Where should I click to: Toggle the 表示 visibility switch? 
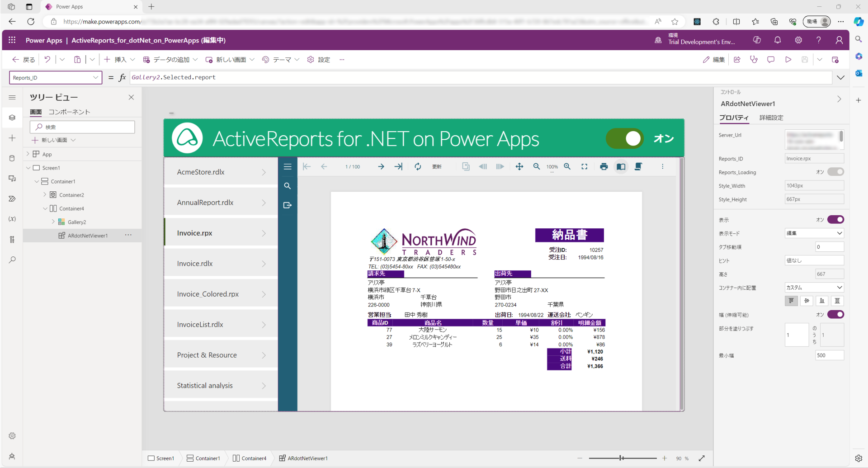[835, 219]
